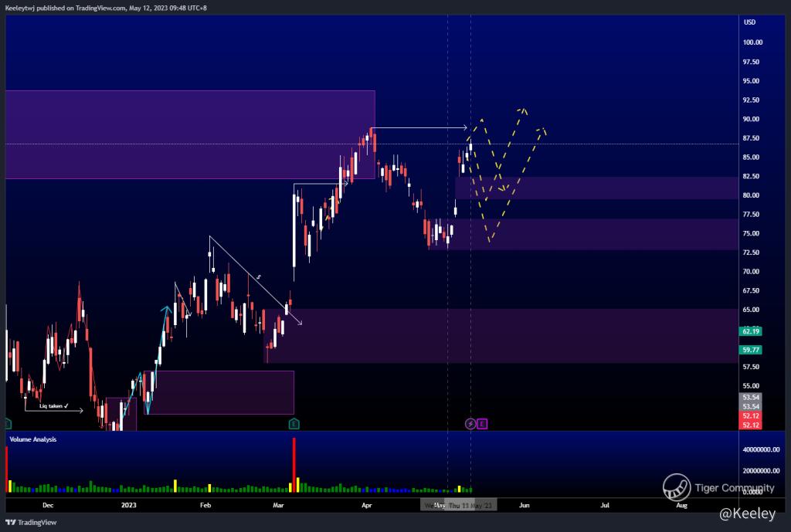
Task: Click the 'Thu 11 May 23' crosshair date label
Action: [470, 505]
